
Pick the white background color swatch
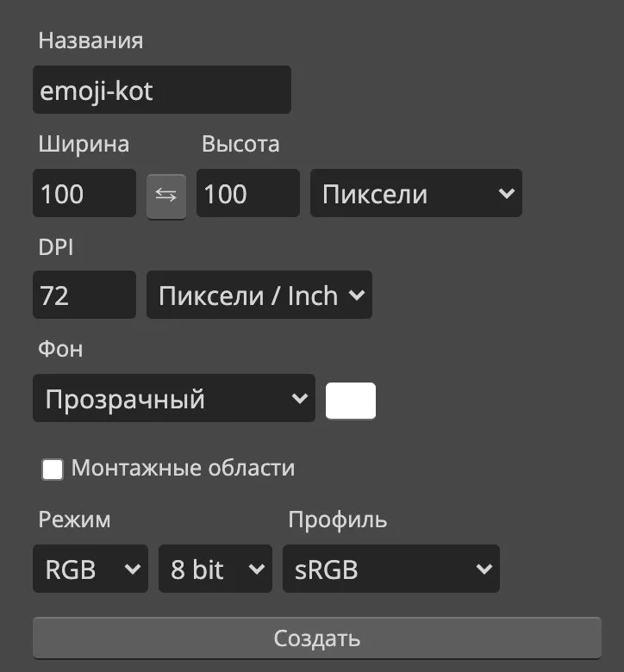click(x=351, y=401)
